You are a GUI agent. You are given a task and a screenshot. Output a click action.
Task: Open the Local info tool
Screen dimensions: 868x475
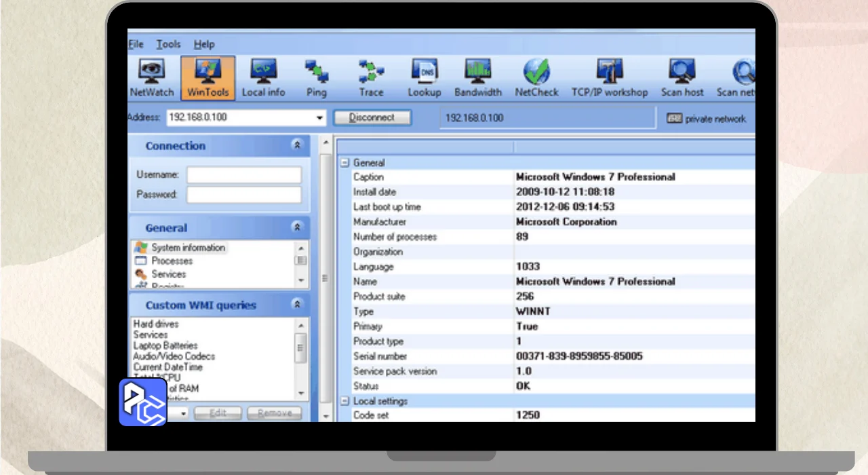(263, 78)
